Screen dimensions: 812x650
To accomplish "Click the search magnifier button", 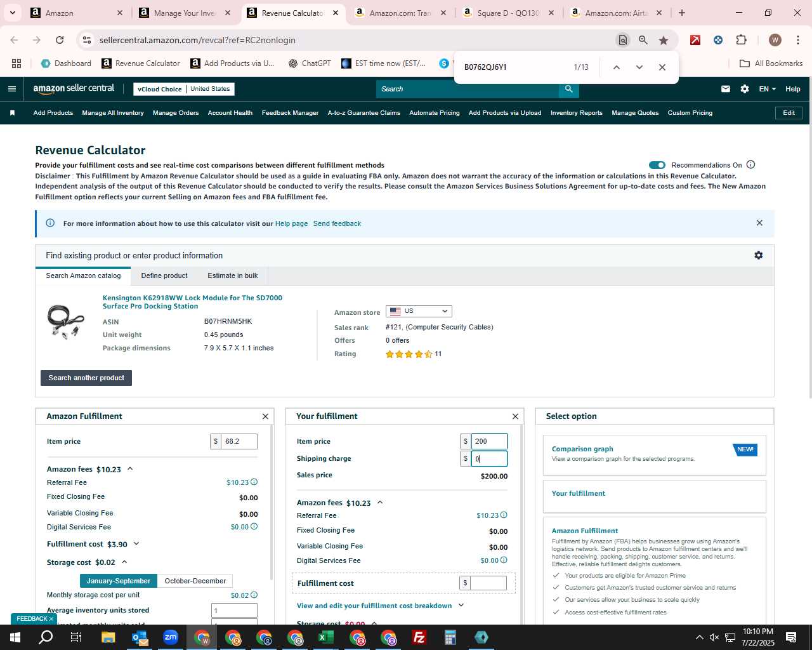I will pos(569,89).
